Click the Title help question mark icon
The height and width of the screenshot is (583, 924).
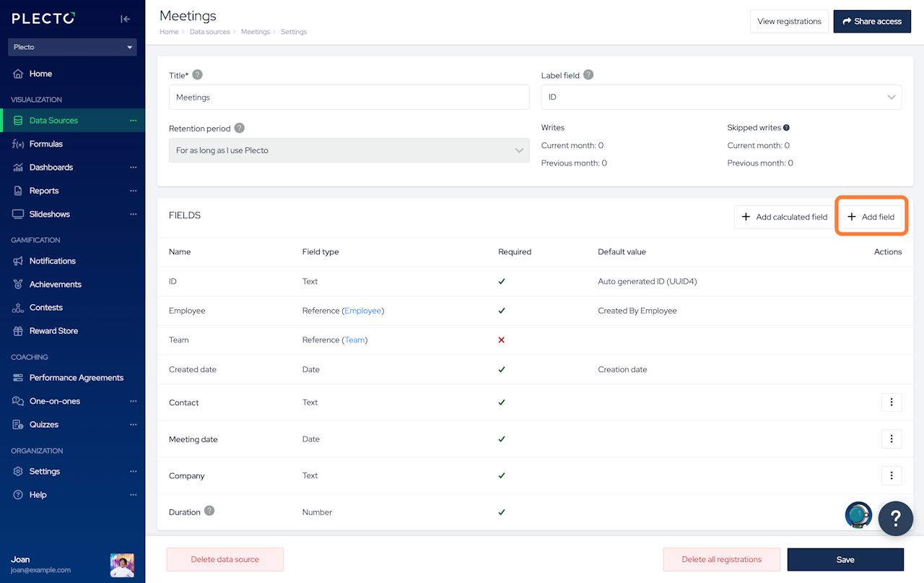(x=197, y=75)
